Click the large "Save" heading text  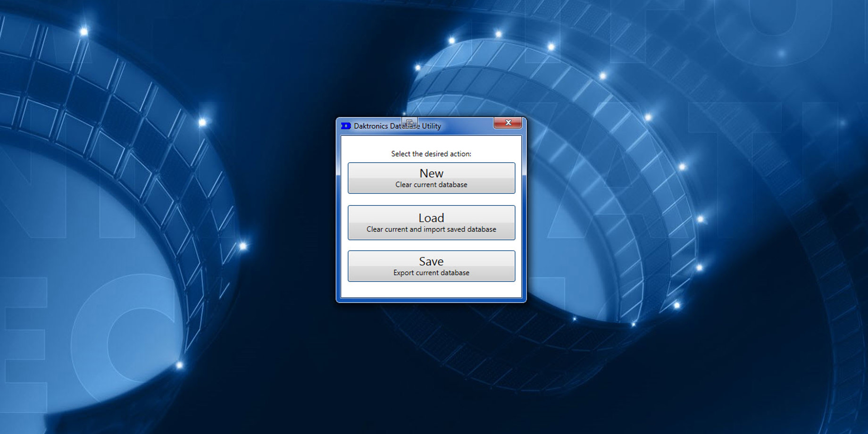pyautogui.click(x=431, y=261)
